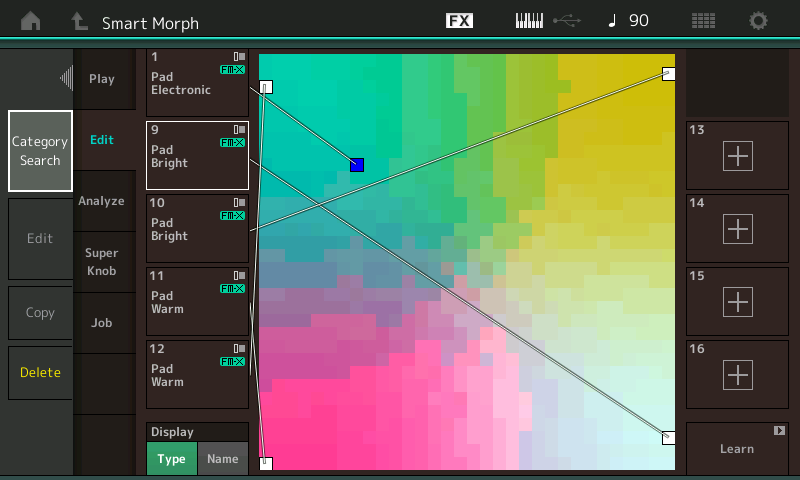The width and height of the screenshot is (800, 480).
Task: Collapse the left sidebar arrow
Action: coord(66,78)
